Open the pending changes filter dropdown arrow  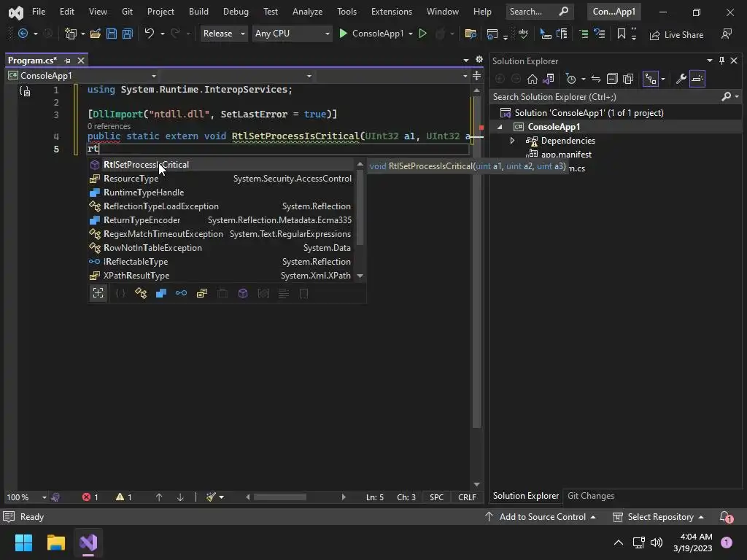coord(584,79)
